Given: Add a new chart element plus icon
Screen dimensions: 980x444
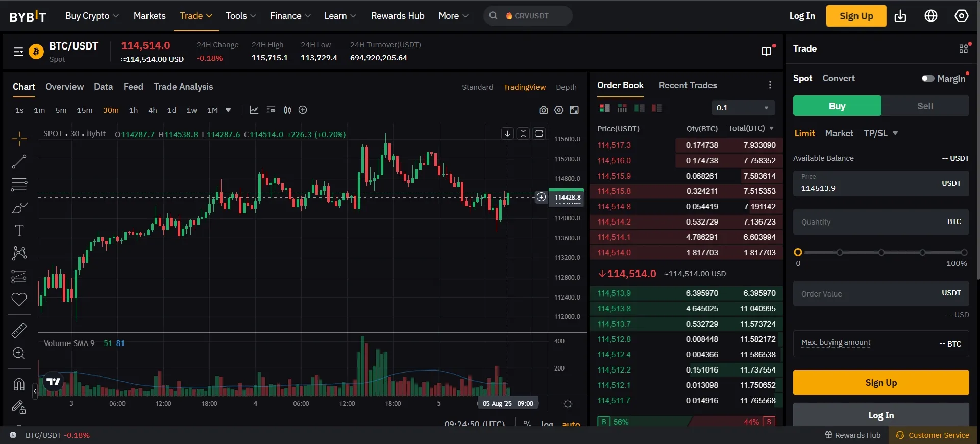Looking at the screenshot, I should click(303, 110).
